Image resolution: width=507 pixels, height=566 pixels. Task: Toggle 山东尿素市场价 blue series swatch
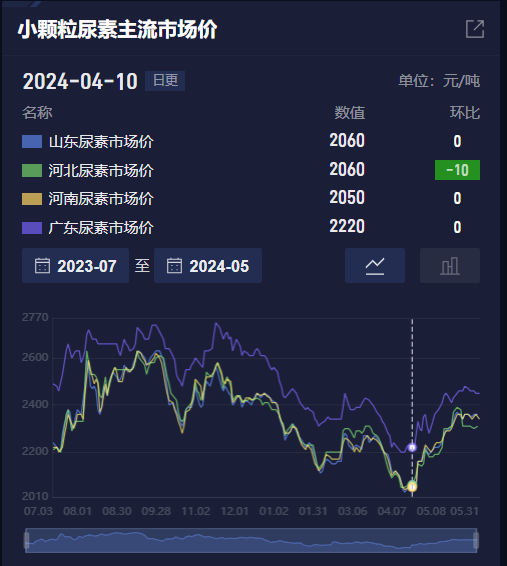pyautogui.click(x=32, y=141)
